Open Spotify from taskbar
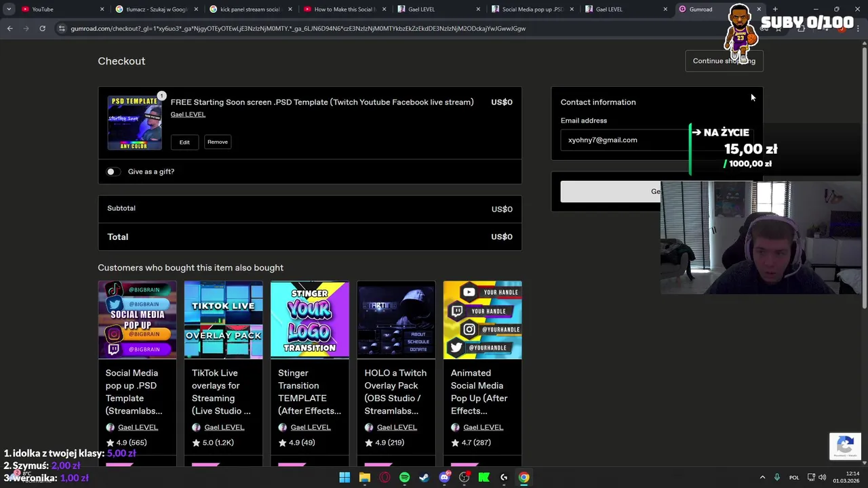The image size is (868, 488). click(x=404, y=478)
